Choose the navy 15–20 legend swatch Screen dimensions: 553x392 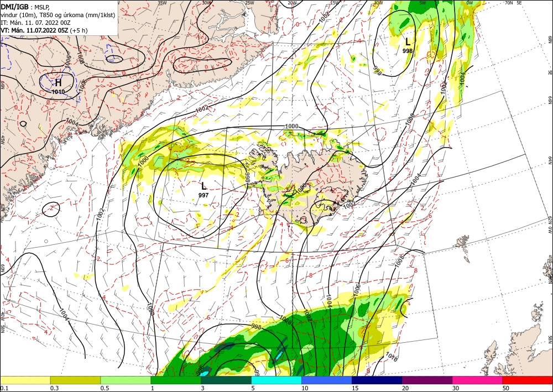377,380
